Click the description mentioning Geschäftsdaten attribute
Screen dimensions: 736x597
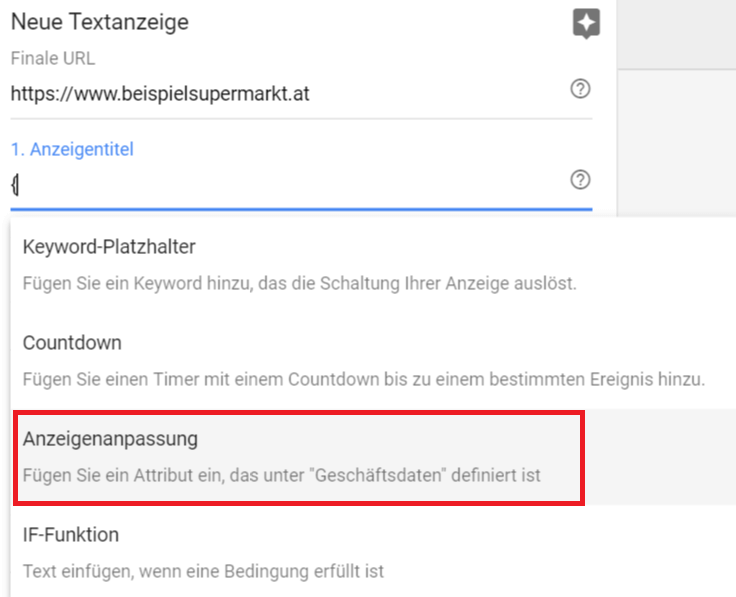pyautogui.click(x=281, y=475)
